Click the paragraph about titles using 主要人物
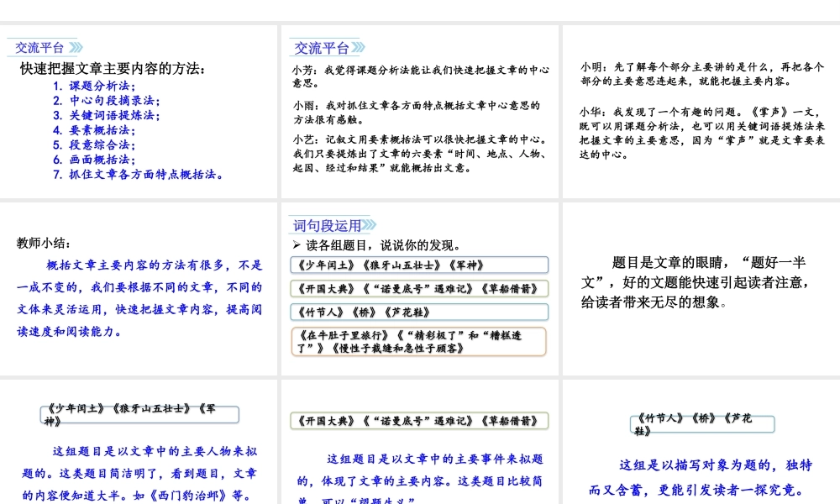The width and height of the screenshot is (840, 504). [x=139, y=474]
